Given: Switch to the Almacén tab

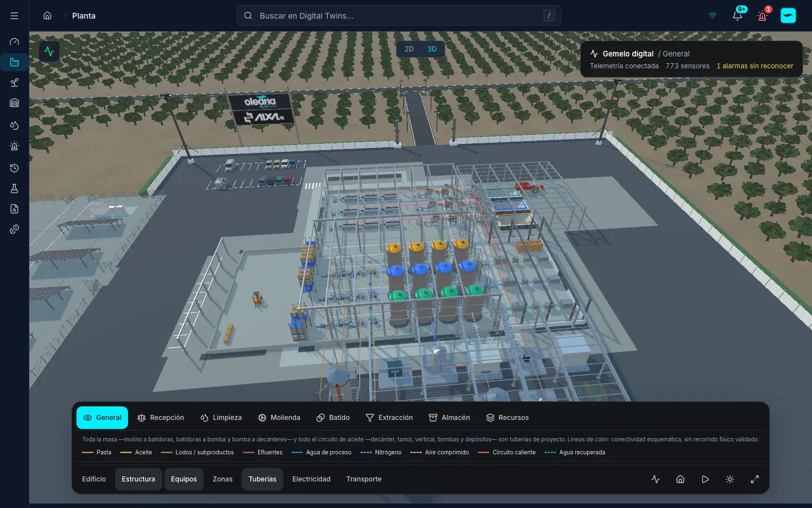Looking at the screenshot, I should [449, 418].
